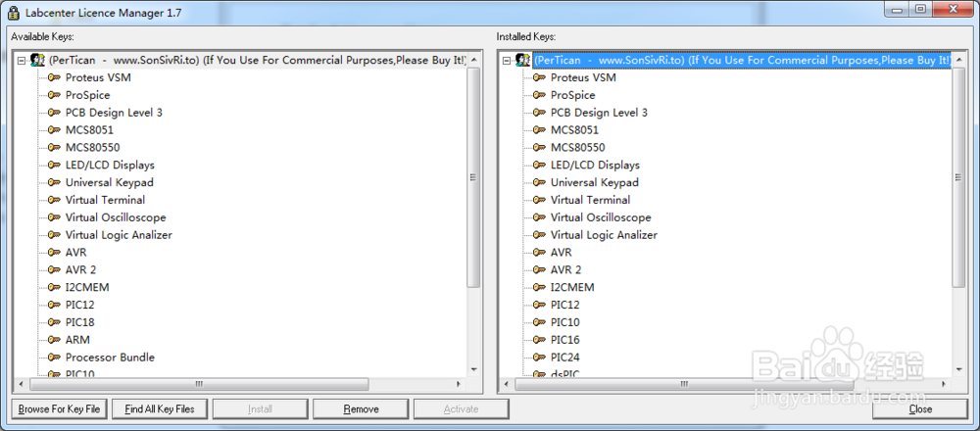980x431 pixels.
Task: Click Installed Keys horizontal scrollbar right arrow
Action: click(x=945, y=384)
